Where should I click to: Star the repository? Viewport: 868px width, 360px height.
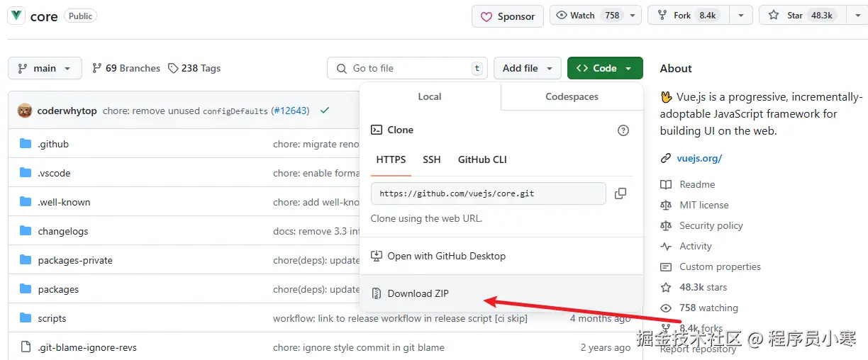pos(802,16)
